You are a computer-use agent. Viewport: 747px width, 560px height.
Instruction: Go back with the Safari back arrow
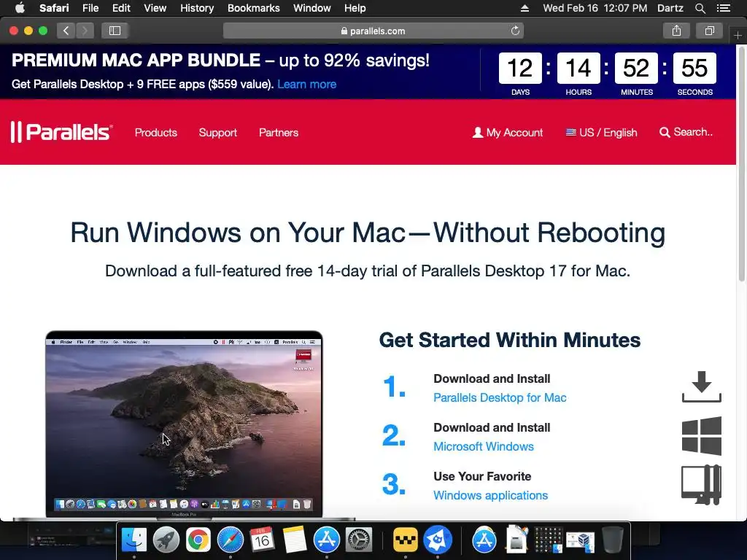[x=66, y=31]
